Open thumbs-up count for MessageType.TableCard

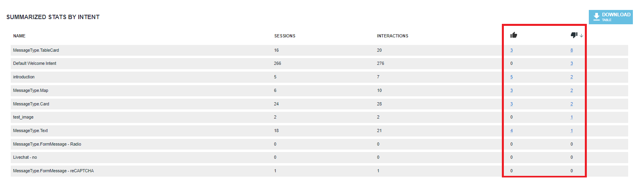[511, 50]
